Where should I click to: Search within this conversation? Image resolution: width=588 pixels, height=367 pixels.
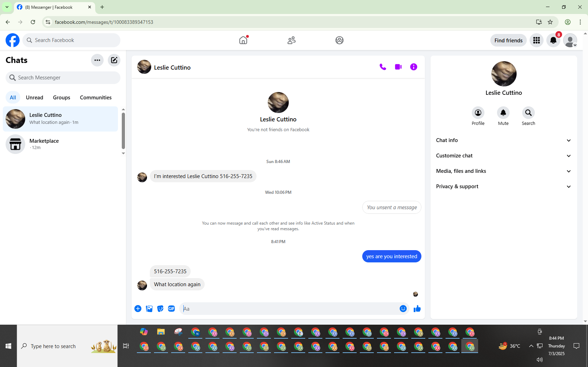[x=528, y=116]
